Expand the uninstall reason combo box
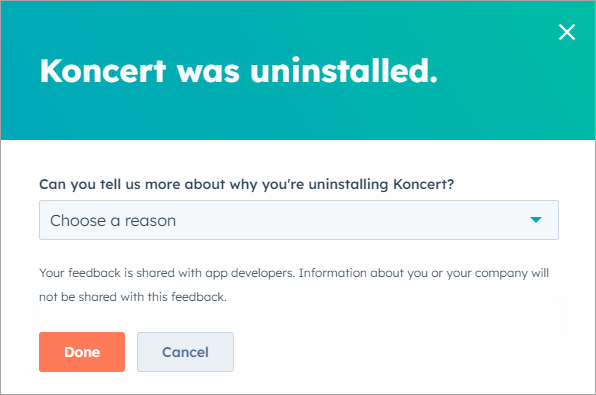Viewport: 596px width, 395px height. point(299,220)
